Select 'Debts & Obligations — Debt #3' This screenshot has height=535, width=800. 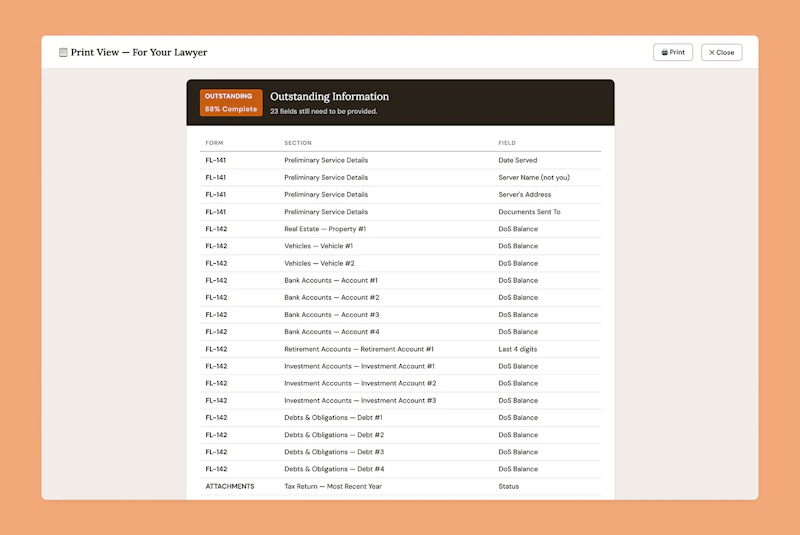tap(334, 452)
